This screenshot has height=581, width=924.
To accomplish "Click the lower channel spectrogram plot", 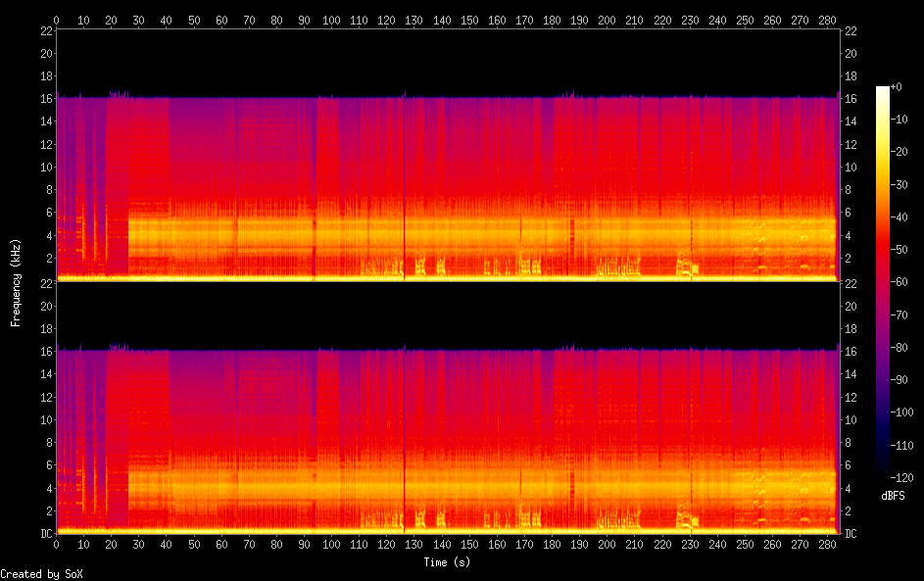I will [x=448, y=409].
